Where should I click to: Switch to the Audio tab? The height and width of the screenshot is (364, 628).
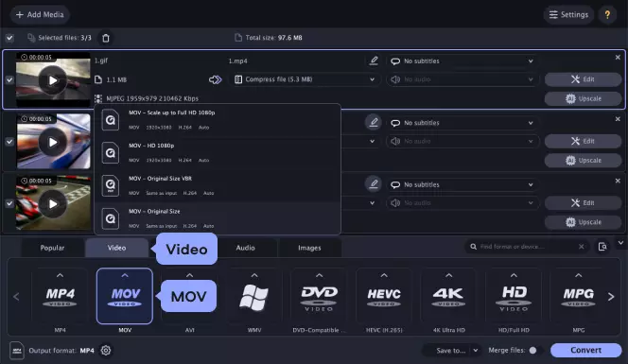click(245, 248)
